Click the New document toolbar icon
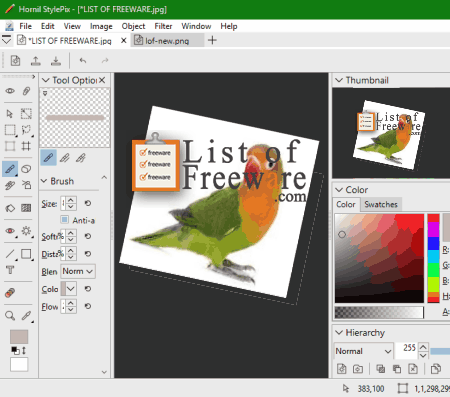450x397 pixels. click(15, 61)
